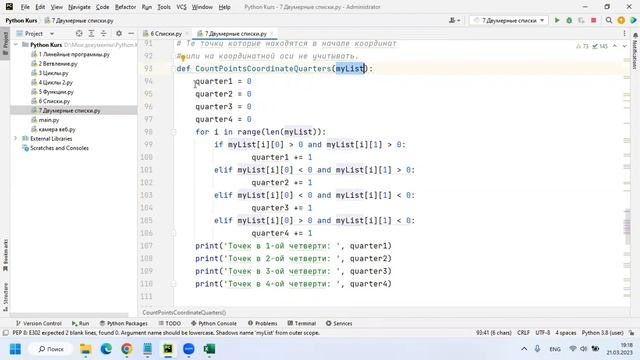Open the VCS menu
640x360 pixels.
point(181,7)
